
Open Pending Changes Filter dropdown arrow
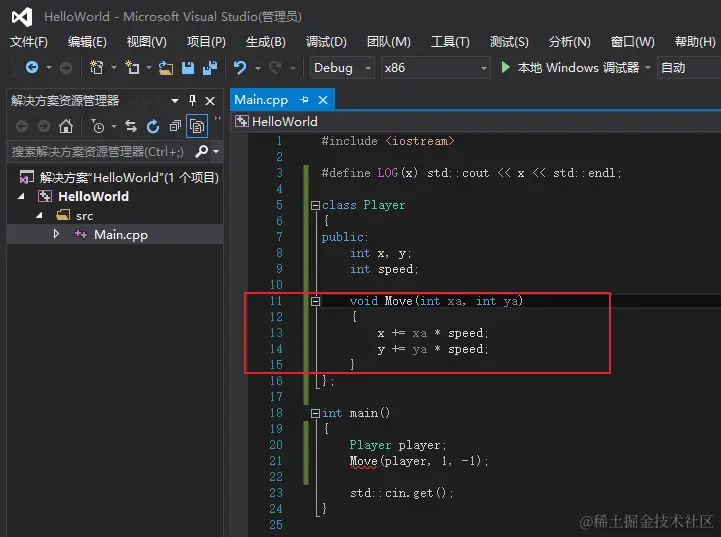(x=114, y=126)
